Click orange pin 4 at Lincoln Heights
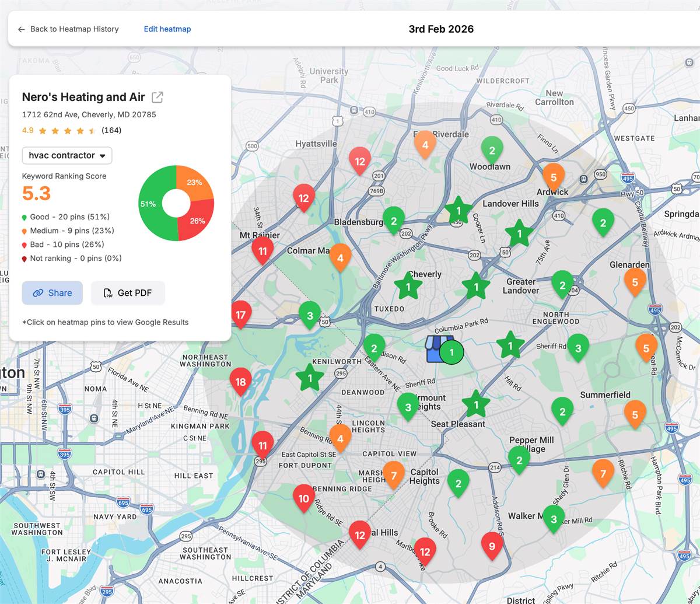 (x=340, y=439)
